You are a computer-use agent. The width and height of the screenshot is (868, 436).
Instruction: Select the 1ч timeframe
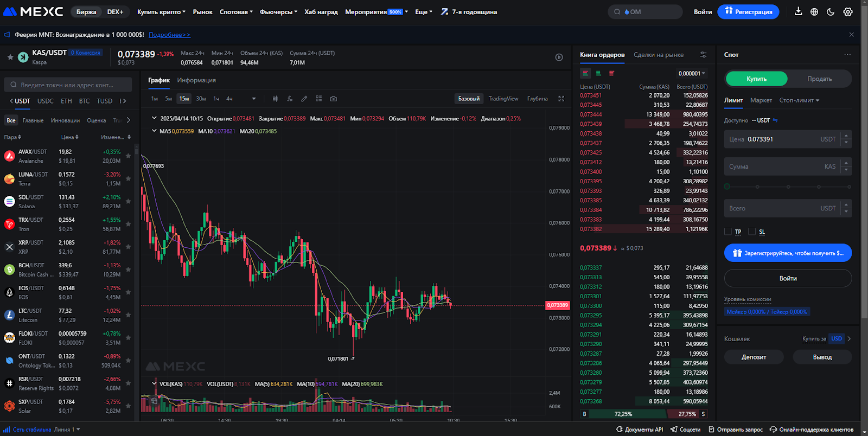click(x=216, y=99)
